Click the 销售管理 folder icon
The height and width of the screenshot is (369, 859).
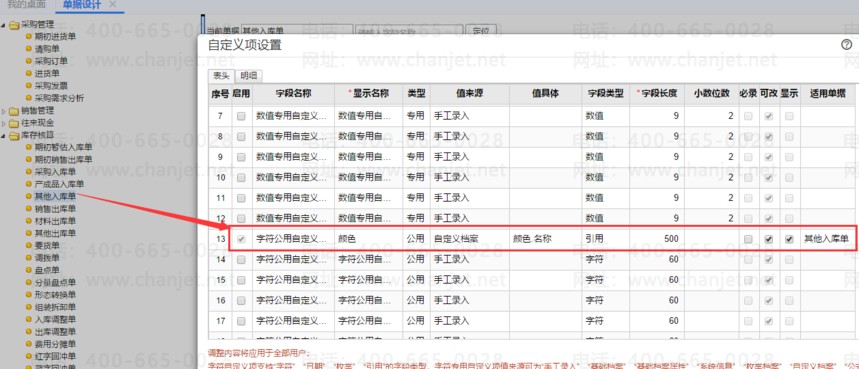14,111
